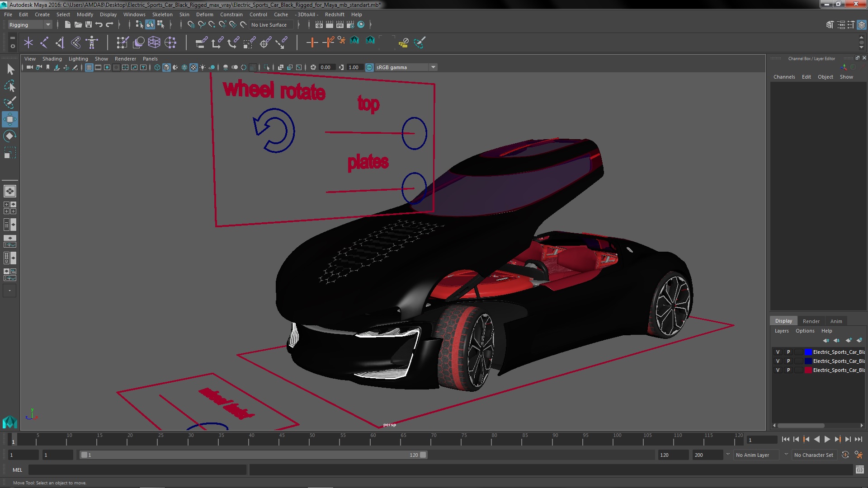Open the sRGB gamma view transform dropdown

[x=406, y=67]
